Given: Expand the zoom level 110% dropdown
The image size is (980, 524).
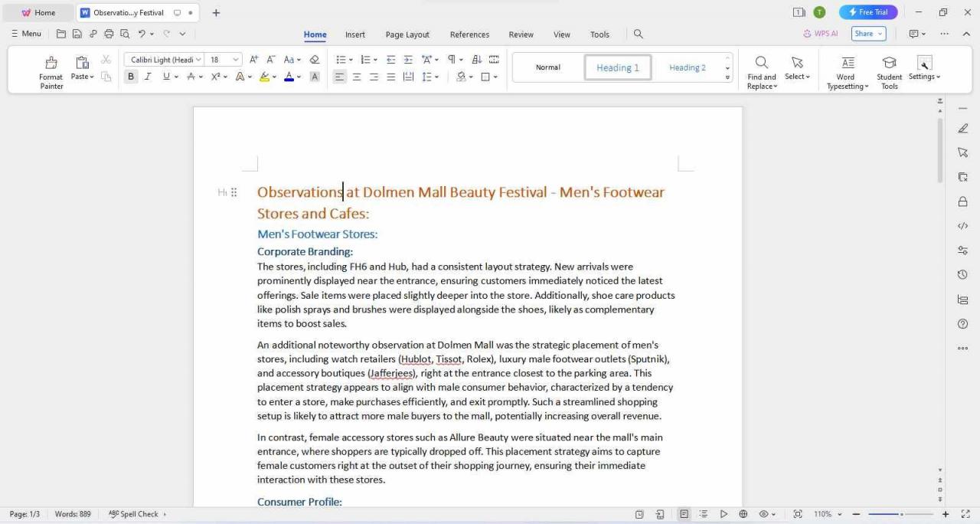Looking at the screenshot, I should pyautogui.click(x=839, y=514).
